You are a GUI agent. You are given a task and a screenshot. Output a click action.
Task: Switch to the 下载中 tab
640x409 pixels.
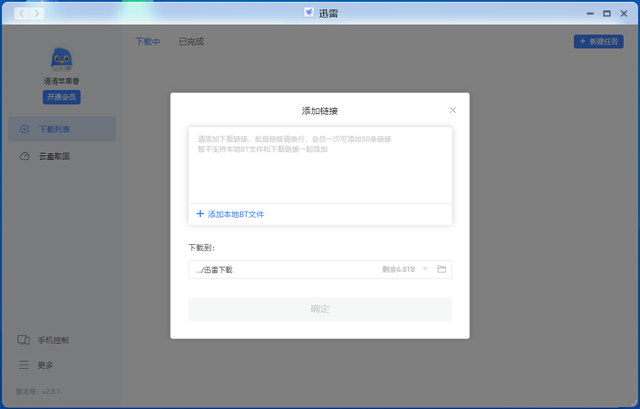[x=147, y=42]
